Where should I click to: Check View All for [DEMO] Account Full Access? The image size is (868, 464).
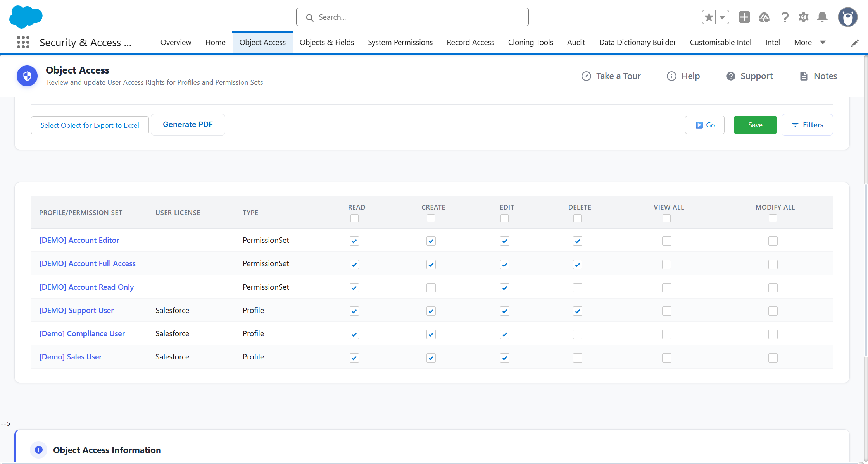coord(667,265)
